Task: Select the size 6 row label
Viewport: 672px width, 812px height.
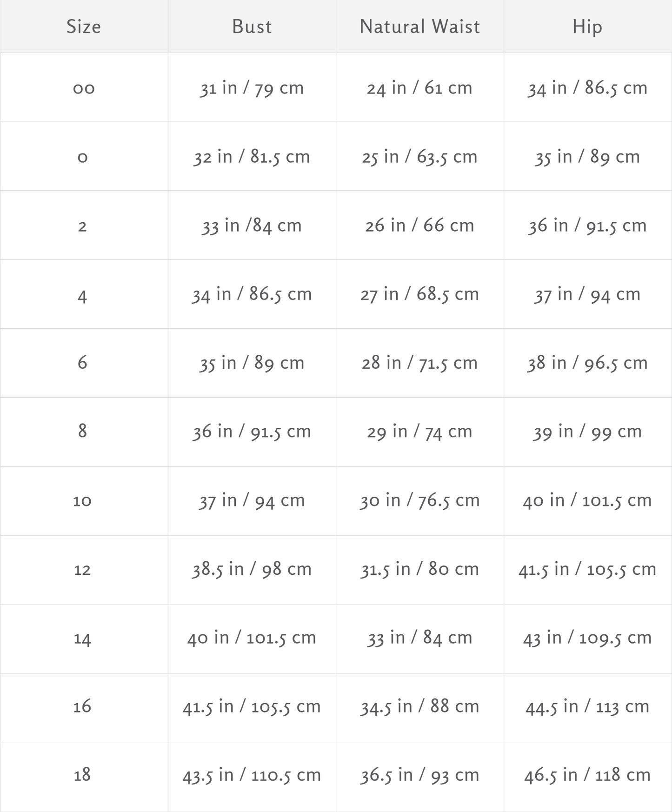Action: point(82,363)
